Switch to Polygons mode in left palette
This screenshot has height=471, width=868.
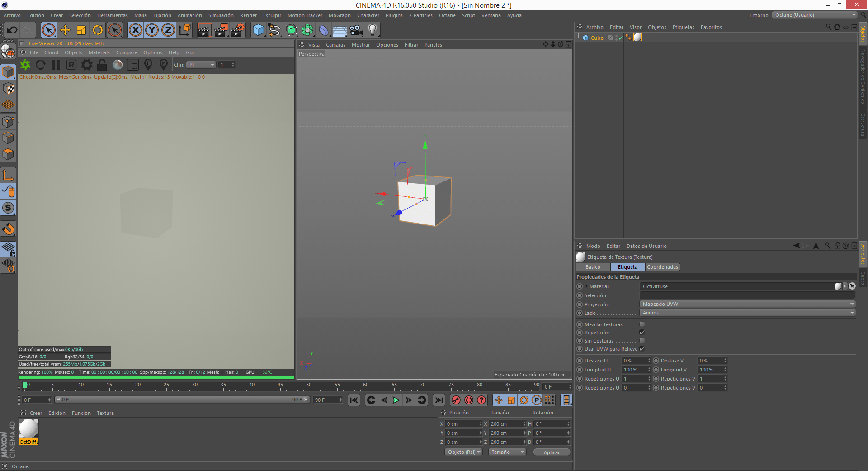[9, 154]
